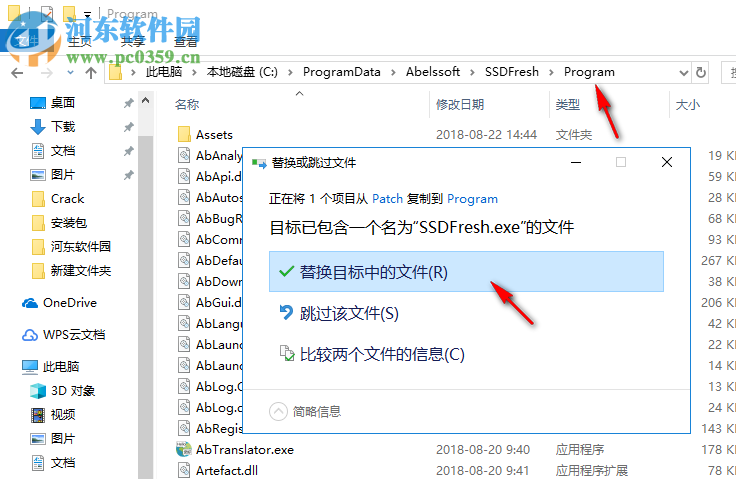Click the 视频 film icon
736x479 pixels.
38,415
